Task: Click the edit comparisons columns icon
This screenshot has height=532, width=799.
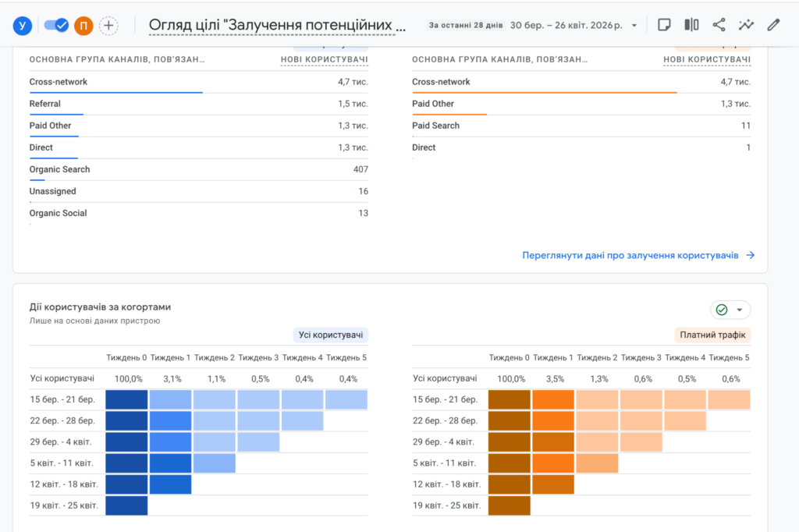Action: (691, 25)
